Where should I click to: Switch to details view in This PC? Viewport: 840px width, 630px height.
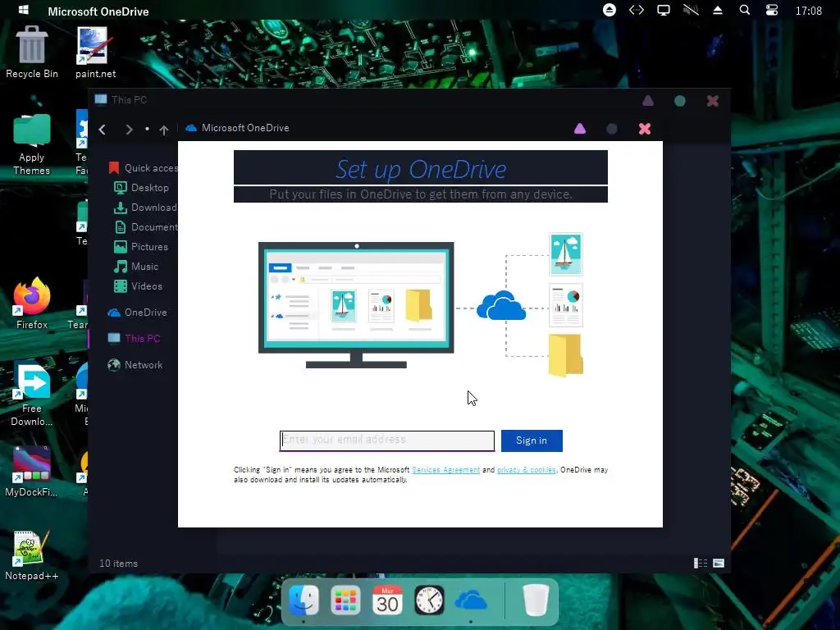[701, 563]
